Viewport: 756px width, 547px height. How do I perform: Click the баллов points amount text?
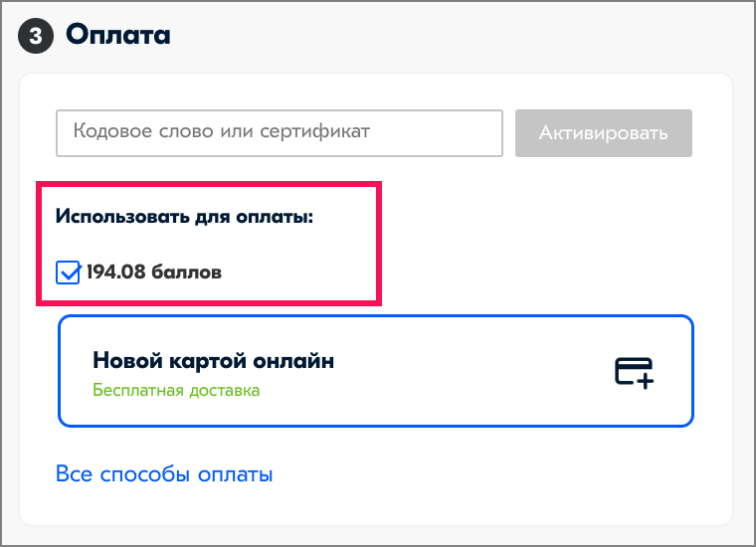[154, 273]
